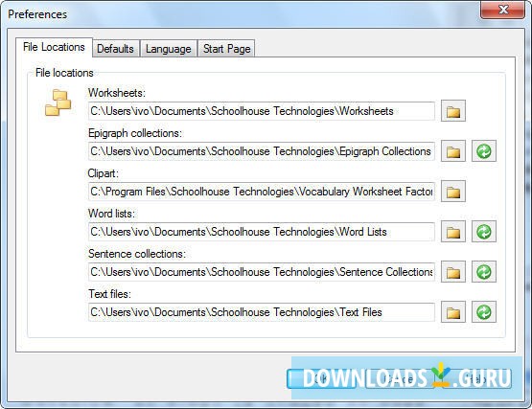Browse for the Worksheets folder
The height and width of the screenshot is (409, 532).
pos(453,110)
